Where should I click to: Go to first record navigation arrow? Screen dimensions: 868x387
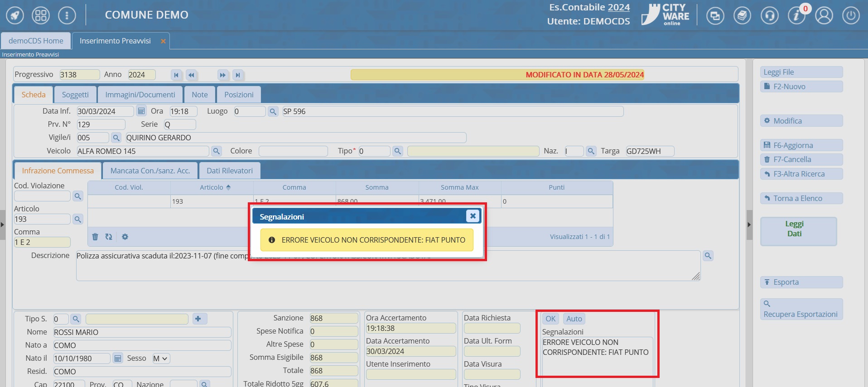click(x=176, y=75)
